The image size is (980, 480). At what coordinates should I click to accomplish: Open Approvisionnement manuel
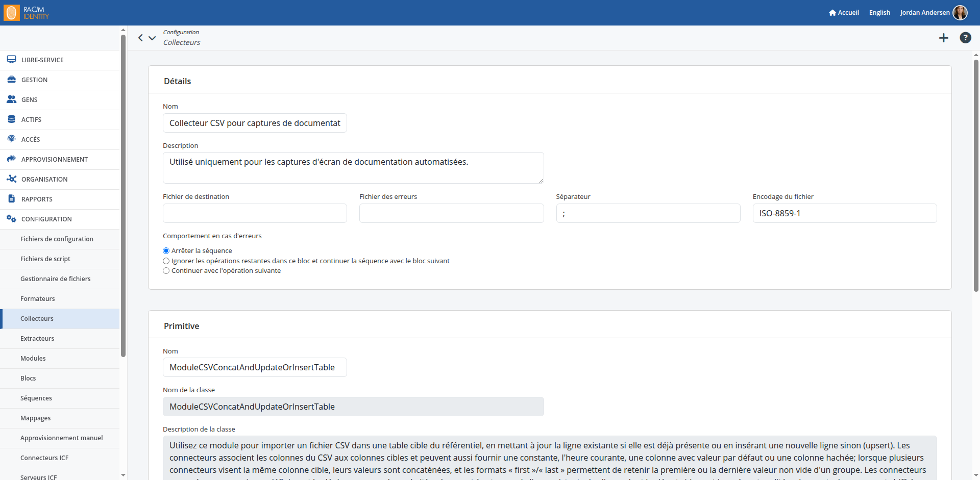[60, 438]
